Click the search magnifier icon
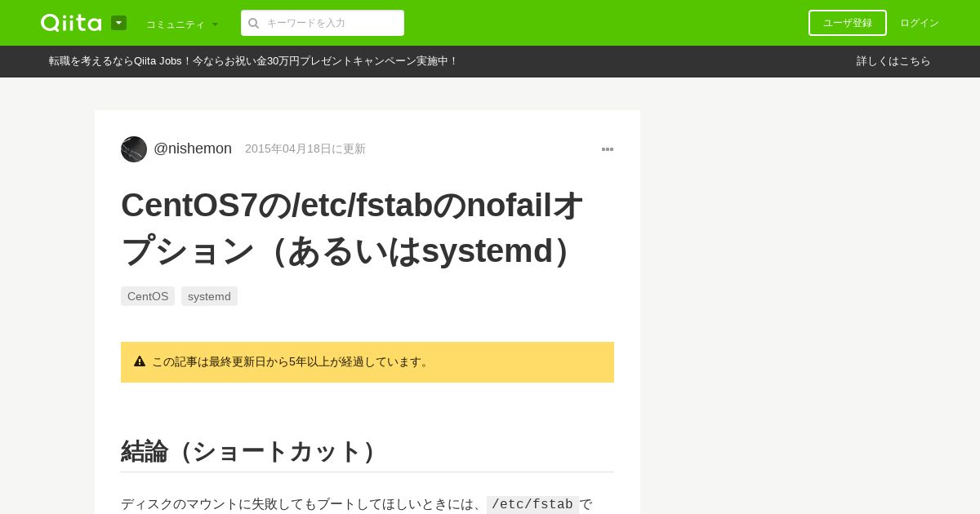The image size is (980, 514). (x=254, y=23)
